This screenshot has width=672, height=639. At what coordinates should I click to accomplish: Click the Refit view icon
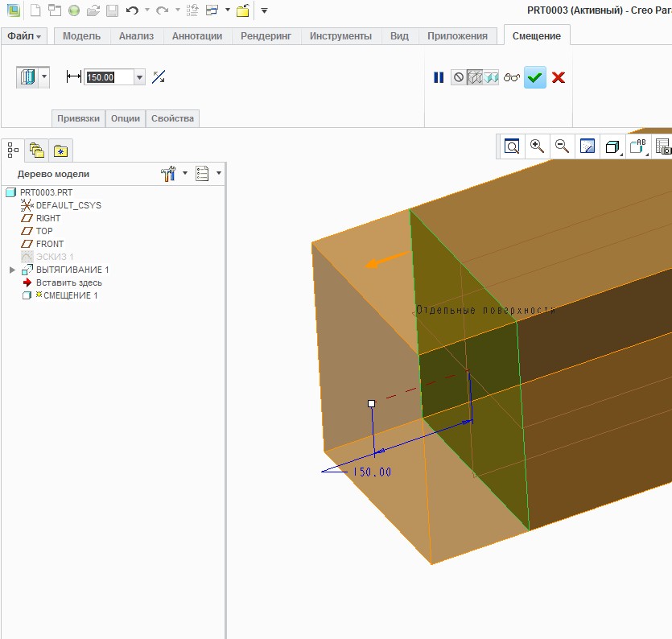click(512, 146)
